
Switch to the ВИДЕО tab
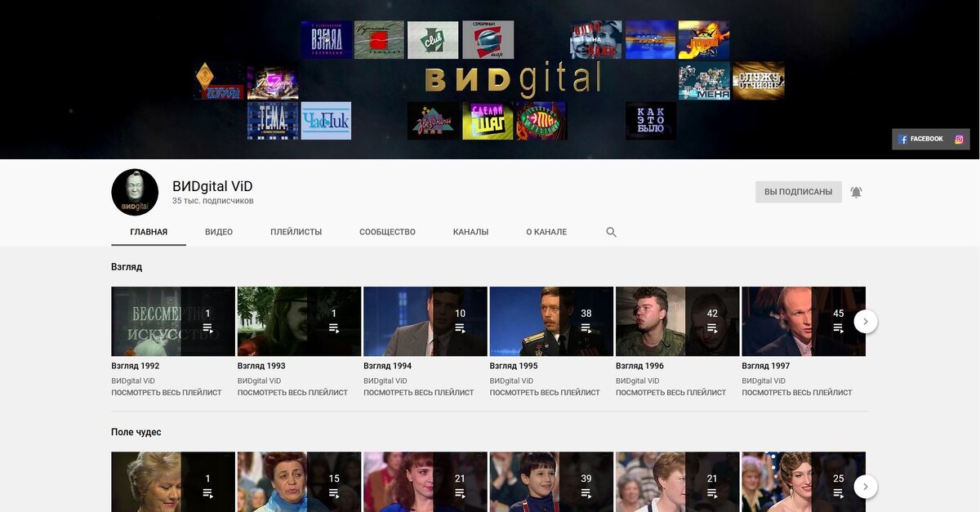pyautogui.click(x=219, y=232)
